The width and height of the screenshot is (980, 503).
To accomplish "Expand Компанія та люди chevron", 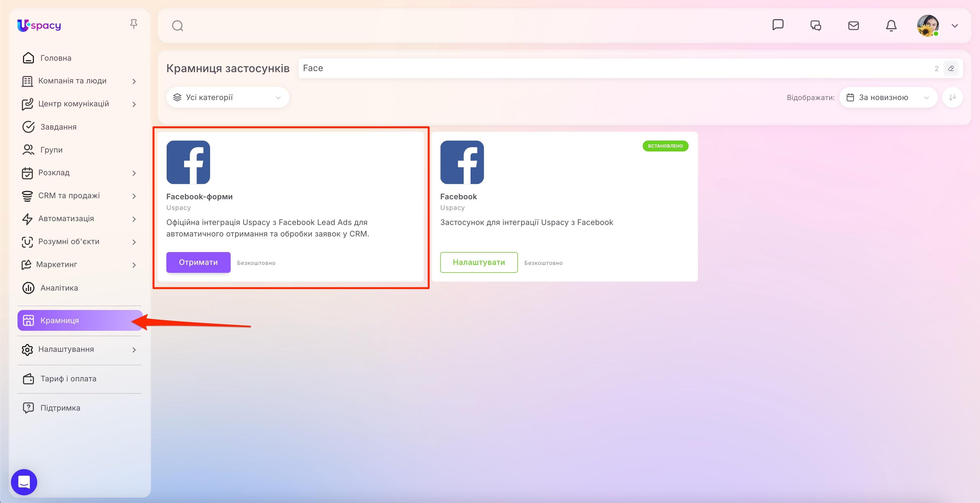I will pyautogui.click(x=134, y=81).
